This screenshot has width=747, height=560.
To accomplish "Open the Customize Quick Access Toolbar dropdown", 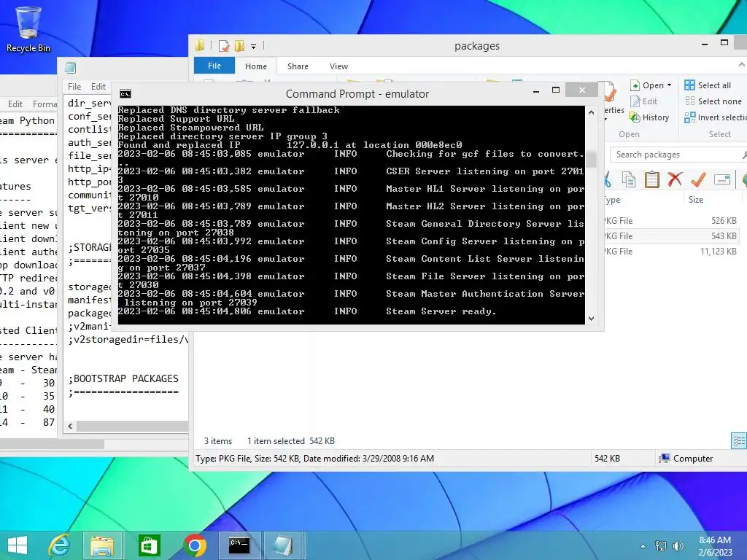I will [253, 46].
